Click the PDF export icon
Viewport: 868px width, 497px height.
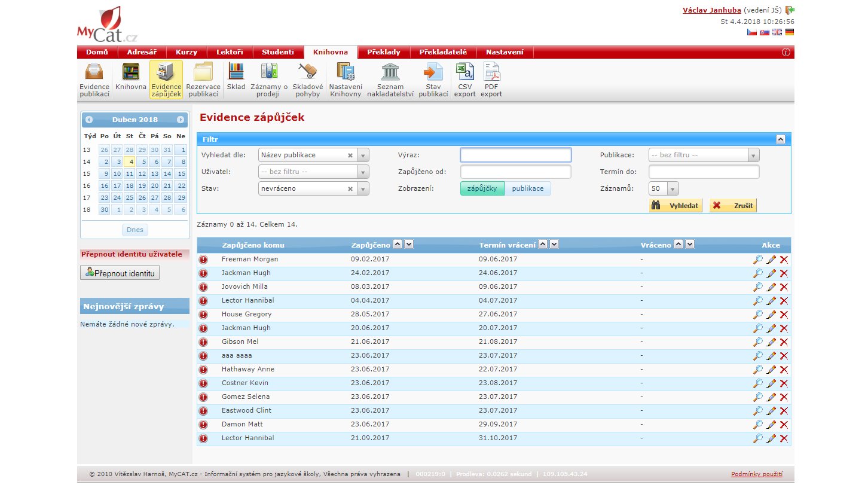[491, 80]
